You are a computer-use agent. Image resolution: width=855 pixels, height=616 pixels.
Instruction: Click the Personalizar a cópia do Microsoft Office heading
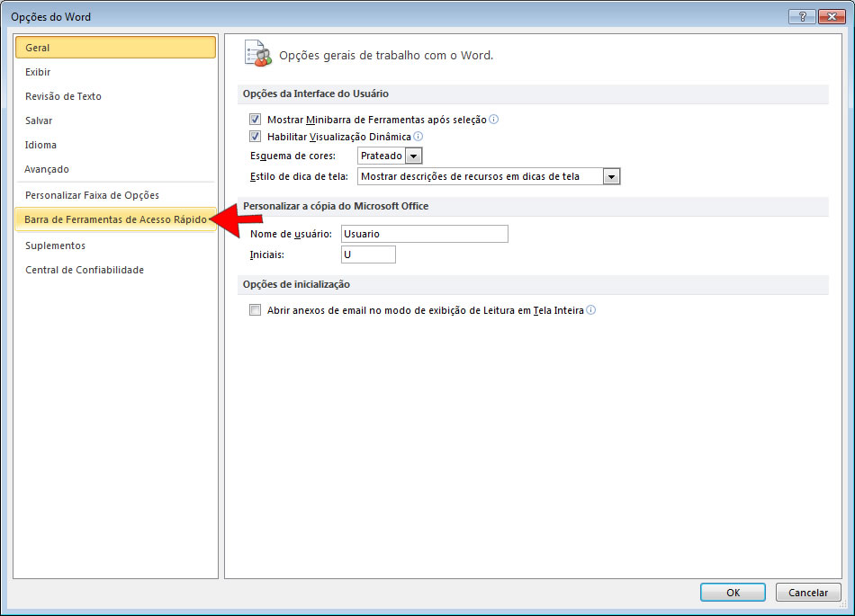(x=336, y=206)
